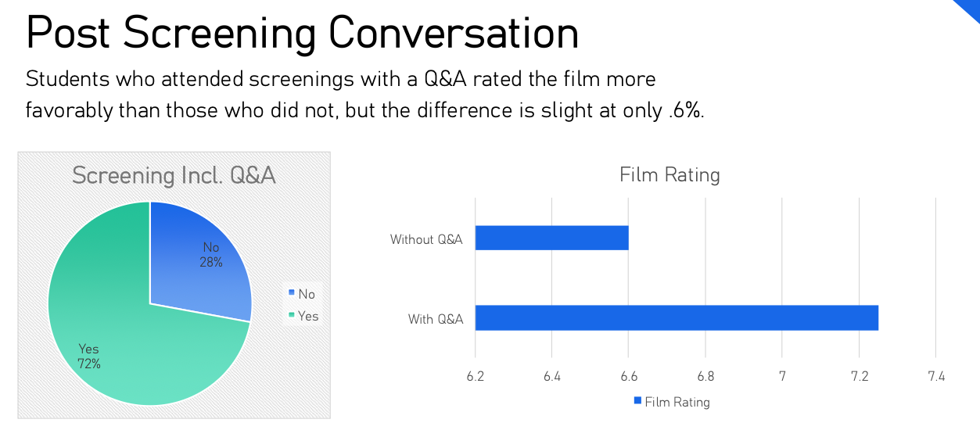Click the "No 28%" data label
Viewport: 980px width, 430px height.
point(211,255)
